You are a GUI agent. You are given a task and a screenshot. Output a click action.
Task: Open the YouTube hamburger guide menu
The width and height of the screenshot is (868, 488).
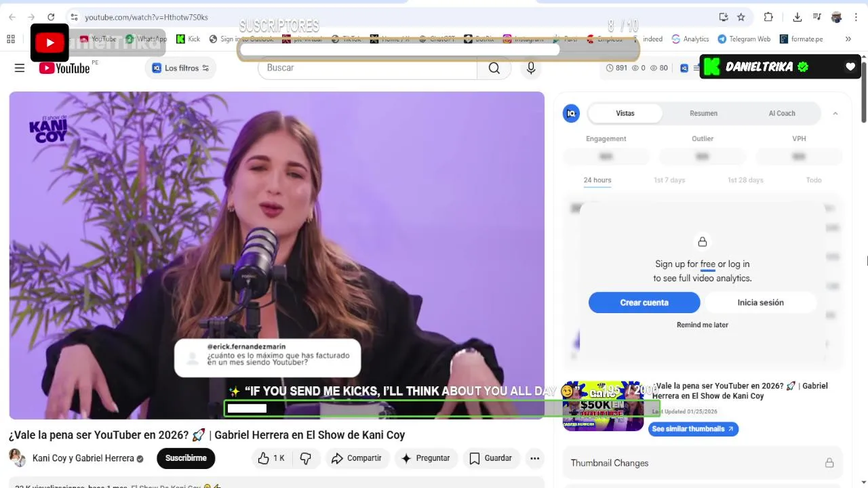coord(20,68)
